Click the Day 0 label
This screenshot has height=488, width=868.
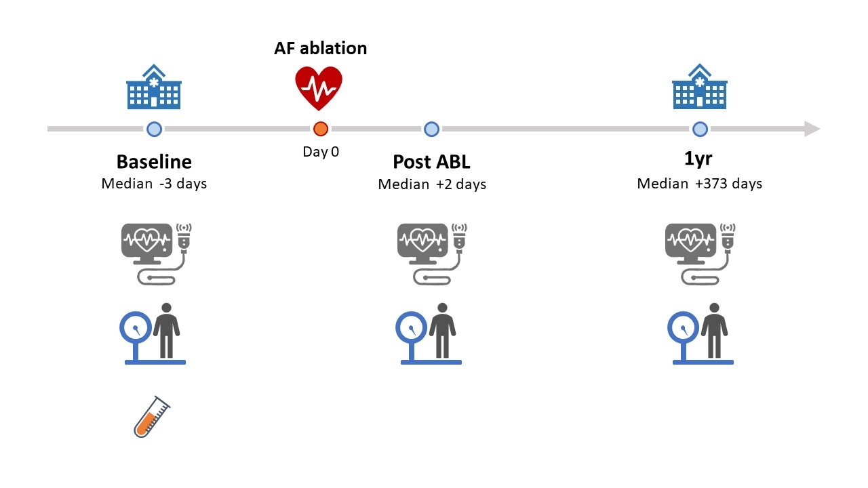pyautogui.click(x=321, y=151)
